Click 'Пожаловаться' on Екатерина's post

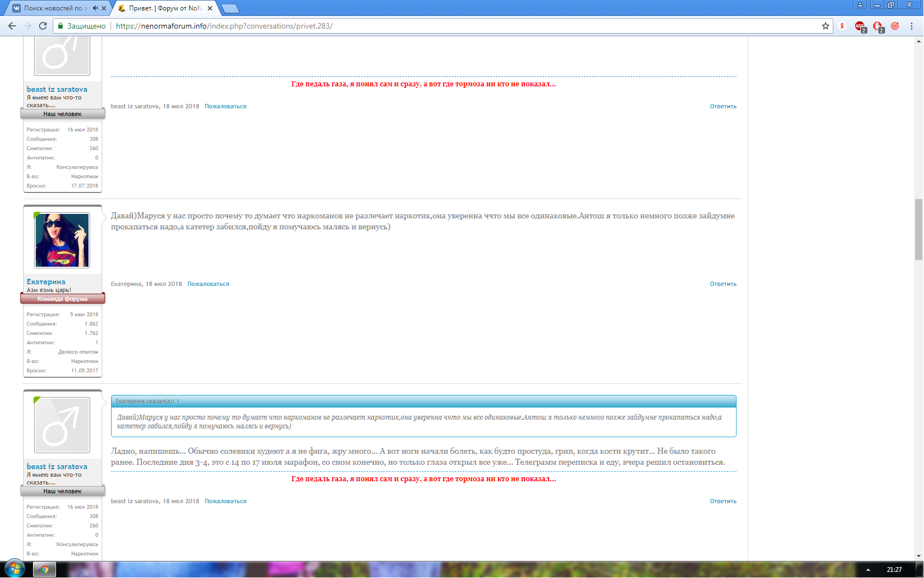coord(208,284)
